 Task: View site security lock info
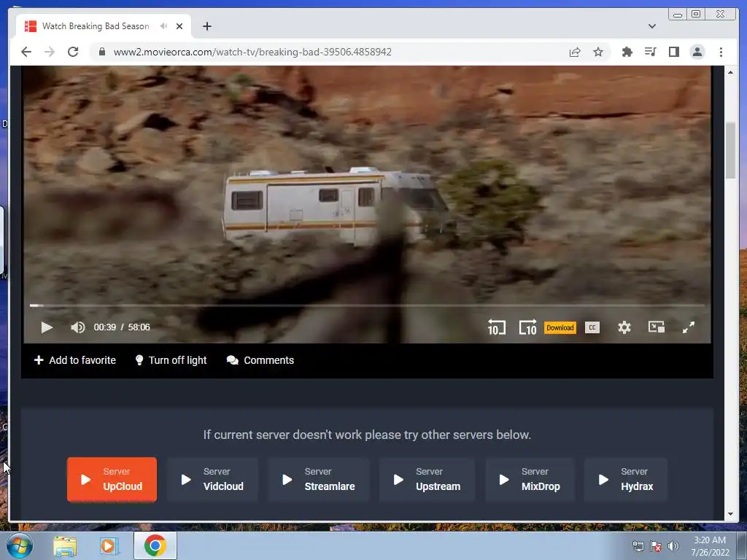(101, 52)
